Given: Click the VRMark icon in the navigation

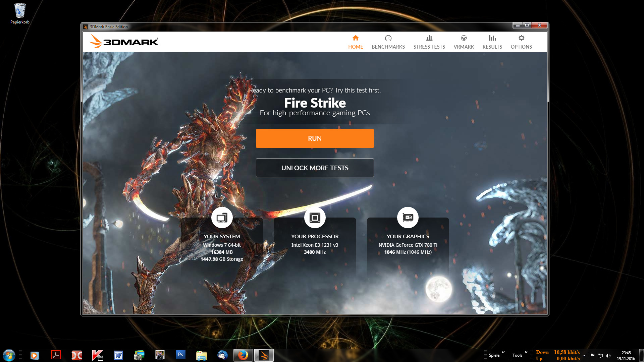Looking at the screenshot, I should point(464,38).
